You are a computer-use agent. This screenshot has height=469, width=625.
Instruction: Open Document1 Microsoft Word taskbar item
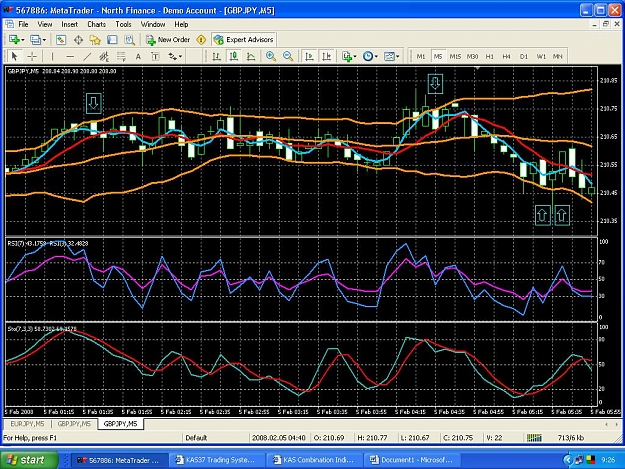(412, 460)
